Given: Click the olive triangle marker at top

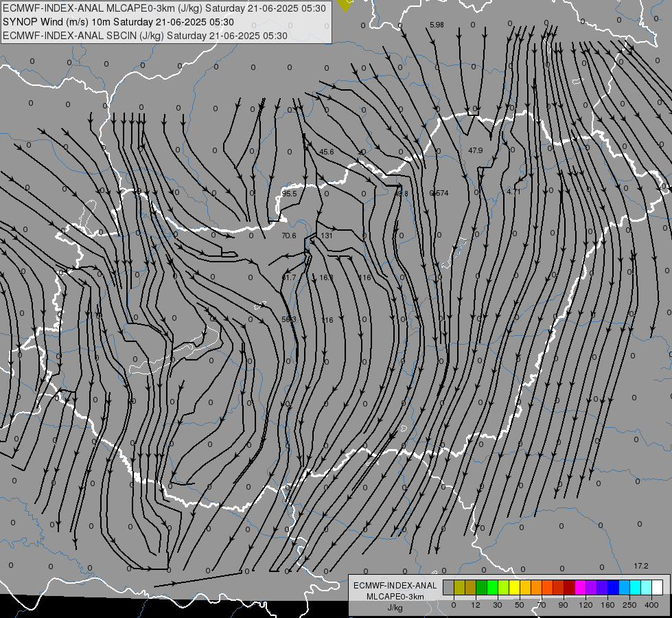Looking at the screenshot, I should pos(345,5).
